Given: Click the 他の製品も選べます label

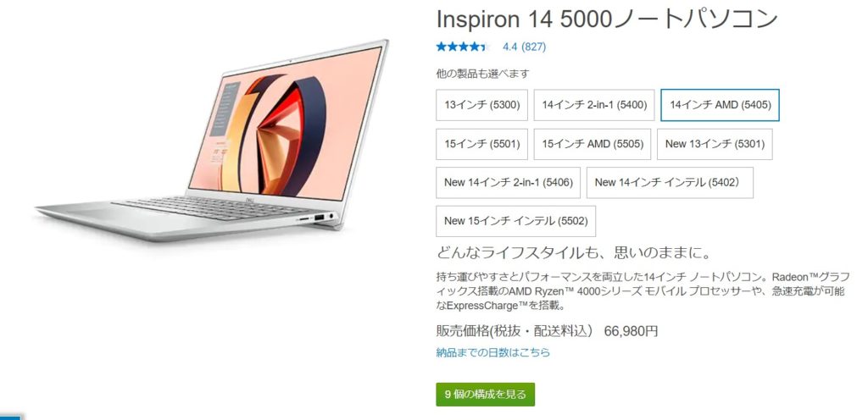Looking at the screenshot, I should [482, 74].
